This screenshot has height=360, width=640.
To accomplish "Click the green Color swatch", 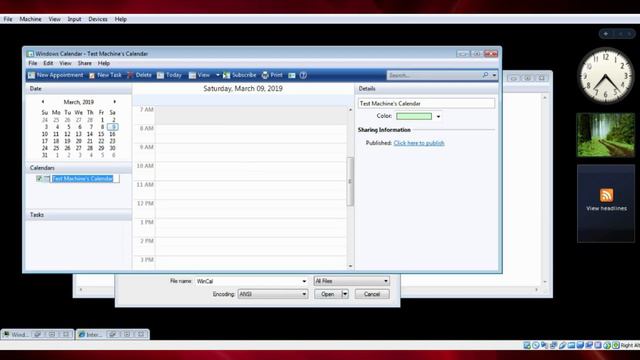I will 414,116.
